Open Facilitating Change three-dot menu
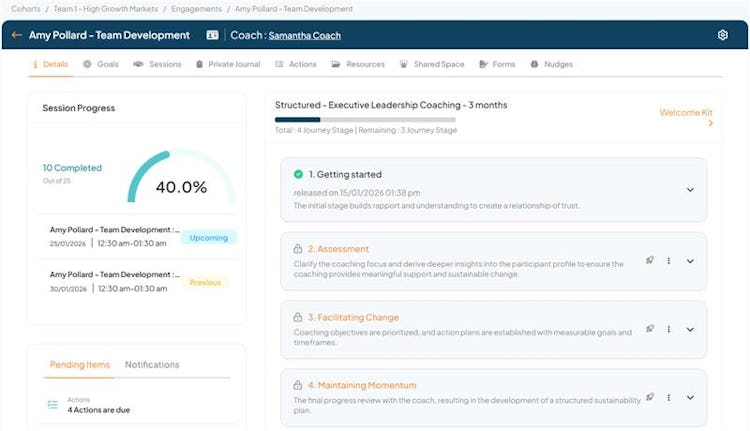This screenshot has width=750, height=431. tap(669, 328)
